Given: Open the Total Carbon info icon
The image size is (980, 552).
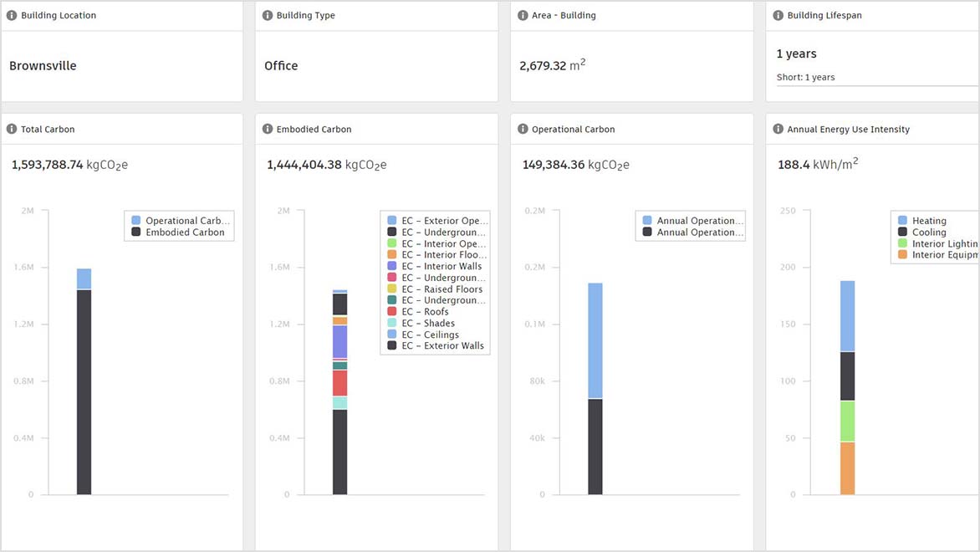Looking at the screenshot, I should click(12, 129).
